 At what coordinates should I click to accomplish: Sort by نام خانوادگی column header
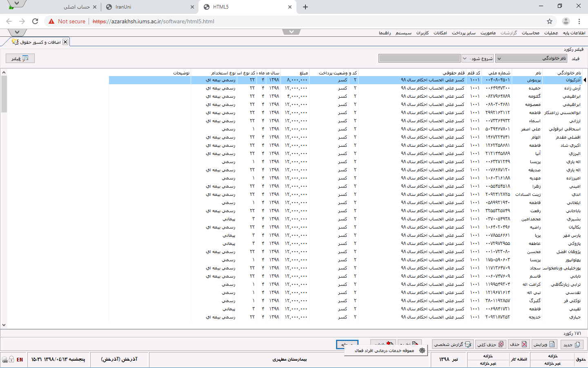pyautogui.click(x=563, y=73)
